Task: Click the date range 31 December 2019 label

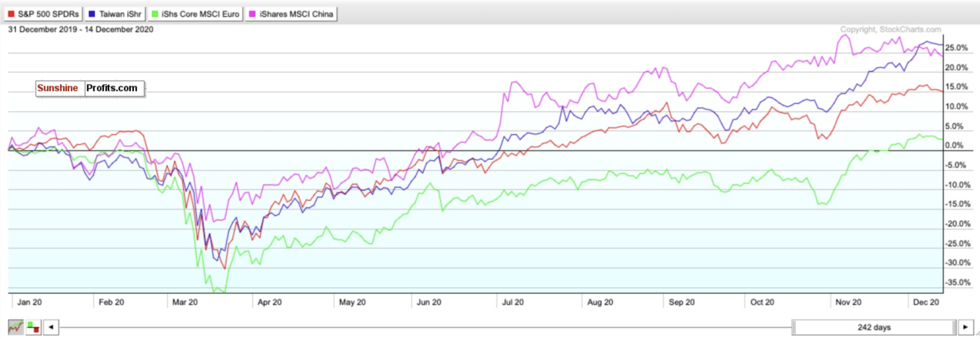Action: (x=81, y=29)
